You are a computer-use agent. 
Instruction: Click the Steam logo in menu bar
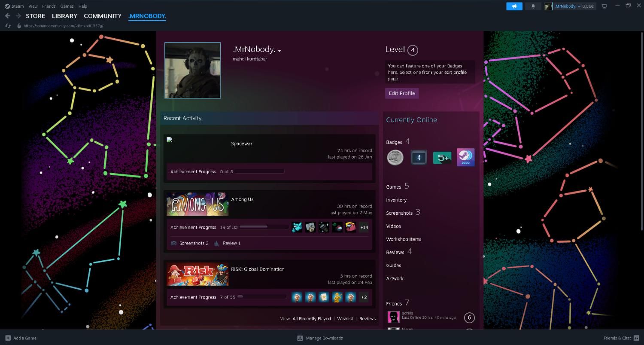click(x=7, y=6)
